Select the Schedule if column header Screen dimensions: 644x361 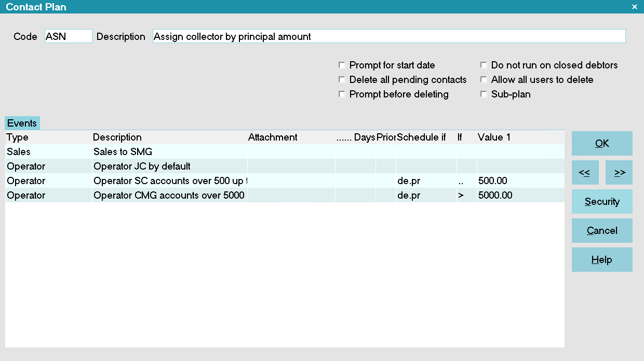click(x=426, y=137)
